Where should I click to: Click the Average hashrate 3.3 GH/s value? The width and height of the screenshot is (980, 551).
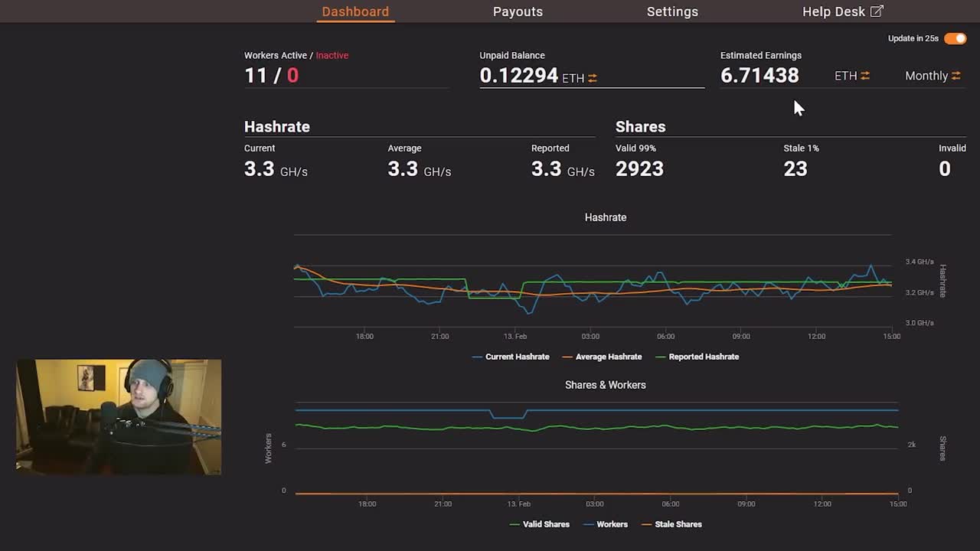pos(420,169)
